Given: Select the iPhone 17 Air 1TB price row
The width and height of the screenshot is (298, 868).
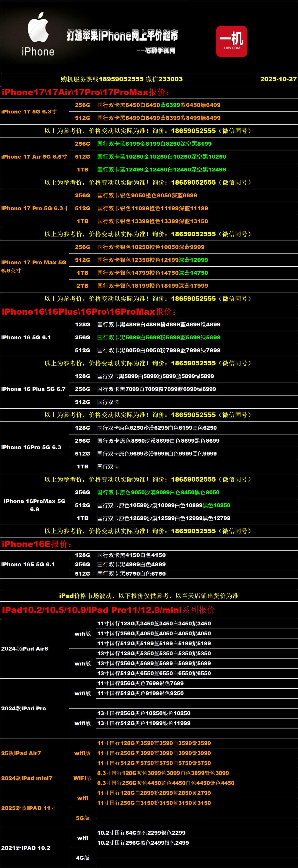Looking at the screenshot, I should (162, 170).
